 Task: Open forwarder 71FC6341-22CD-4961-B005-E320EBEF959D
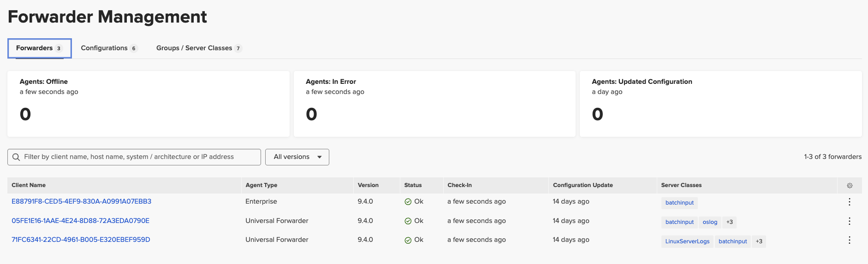81,240
